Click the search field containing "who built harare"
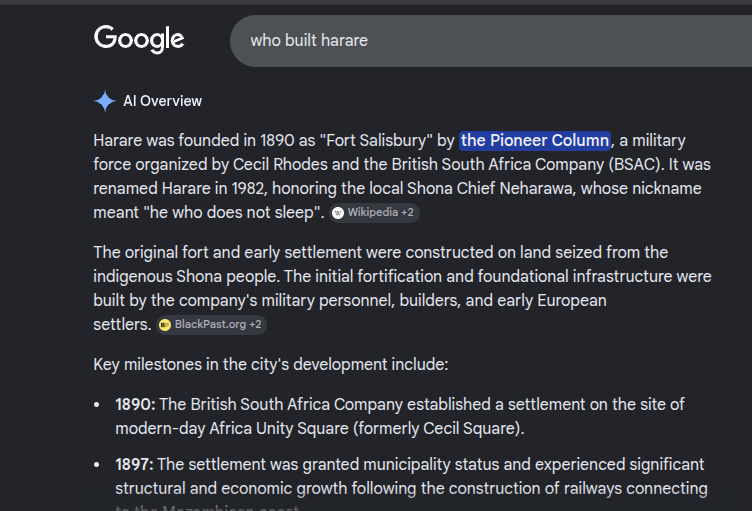This screenshot has height=511, width=752. point(491,41)
